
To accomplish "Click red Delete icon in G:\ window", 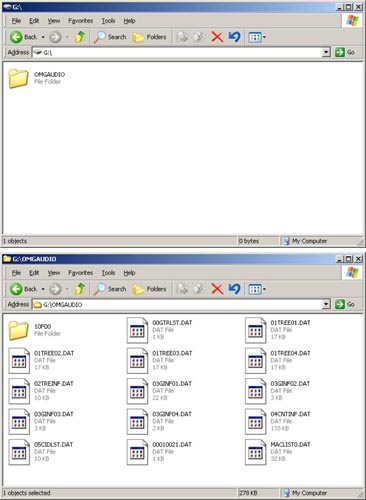I will pyautogui.click(x=217, y=37).
